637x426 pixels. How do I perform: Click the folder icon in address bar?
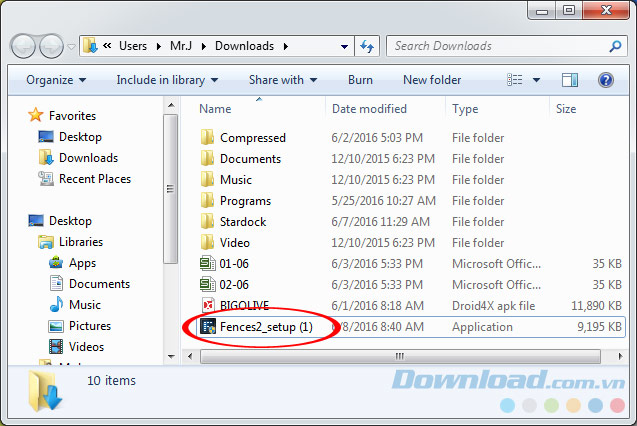[90, 46]
